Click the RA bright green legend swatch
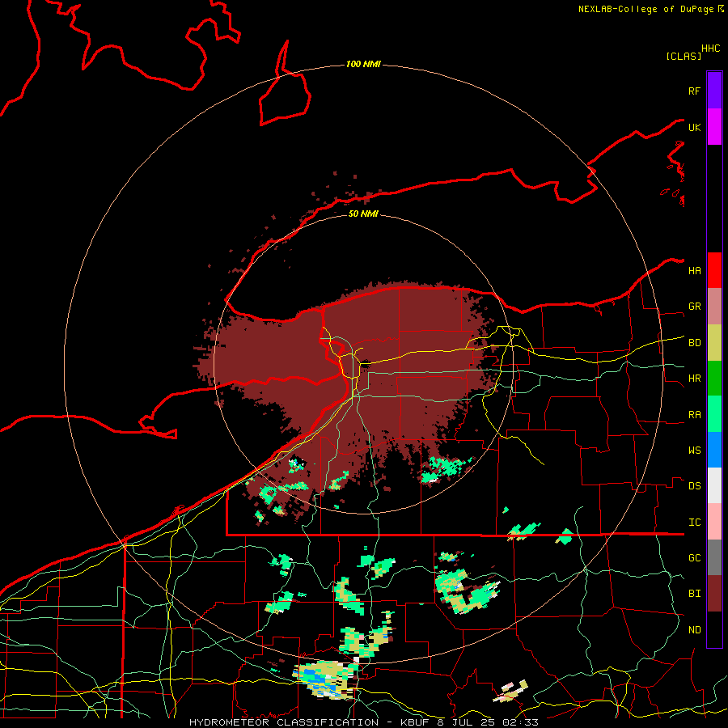 tap(714, 414)
